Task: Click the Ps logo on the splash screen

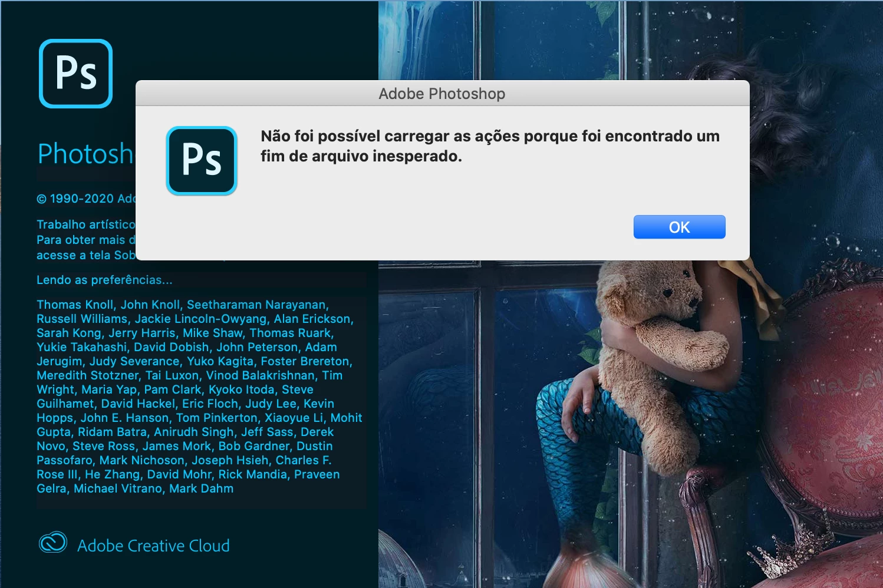Action: (x=75, y=74)
